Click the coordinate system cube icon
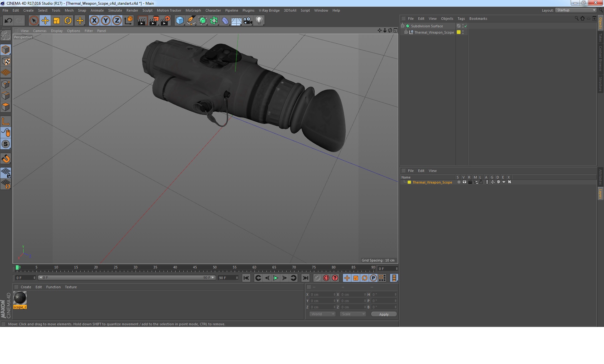604x364 pixels. tap(128, 21)
